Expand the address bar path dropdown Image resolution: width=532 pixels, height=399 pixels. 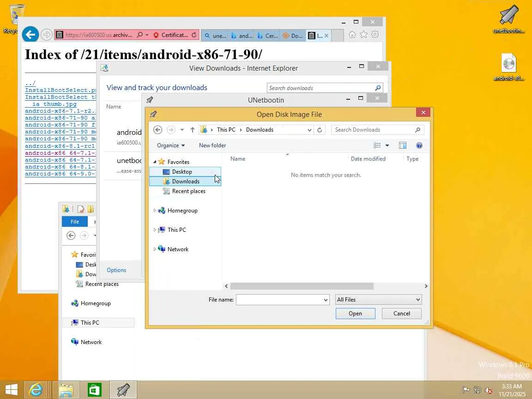(309, 130)
